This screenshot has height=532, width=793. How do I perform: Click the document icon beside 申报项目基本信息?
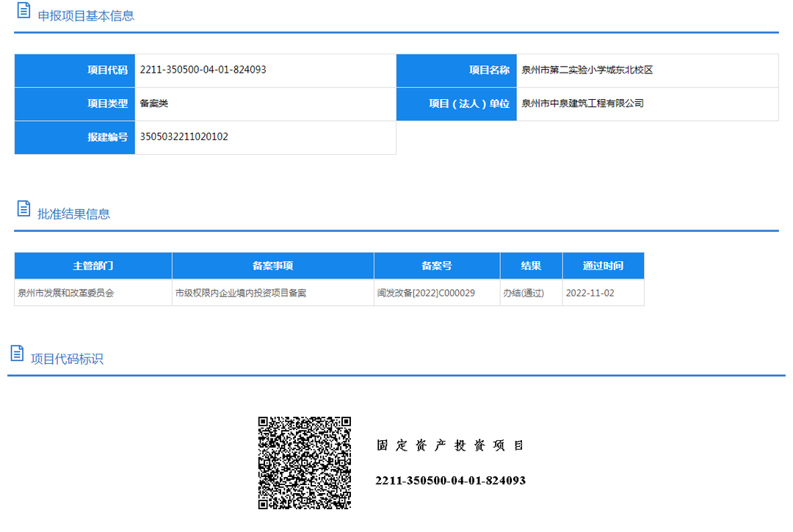coord(23,10)
